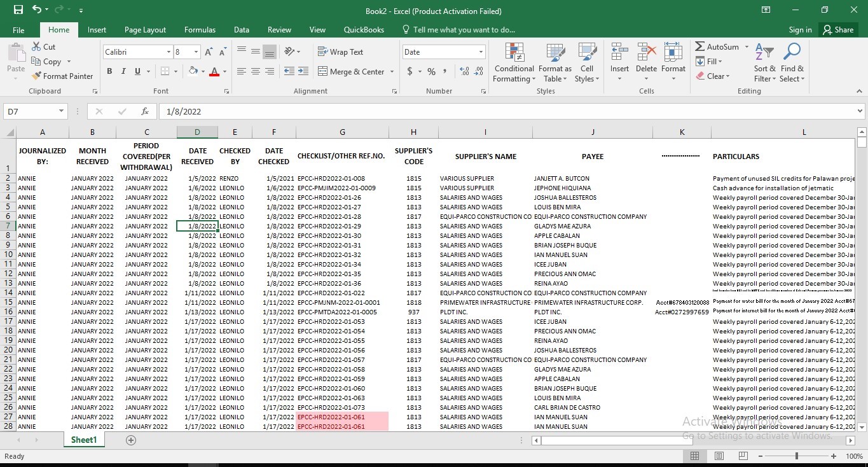Screen dimensions: 868x467
Task: Increase font size
Action: pyautogui.click(x=209, y=52)
